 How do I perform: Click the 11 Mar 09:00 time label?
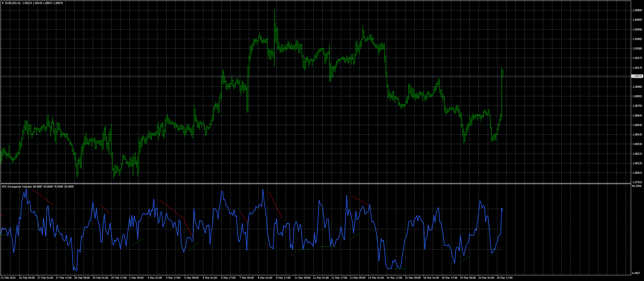(x=302, y=278)
